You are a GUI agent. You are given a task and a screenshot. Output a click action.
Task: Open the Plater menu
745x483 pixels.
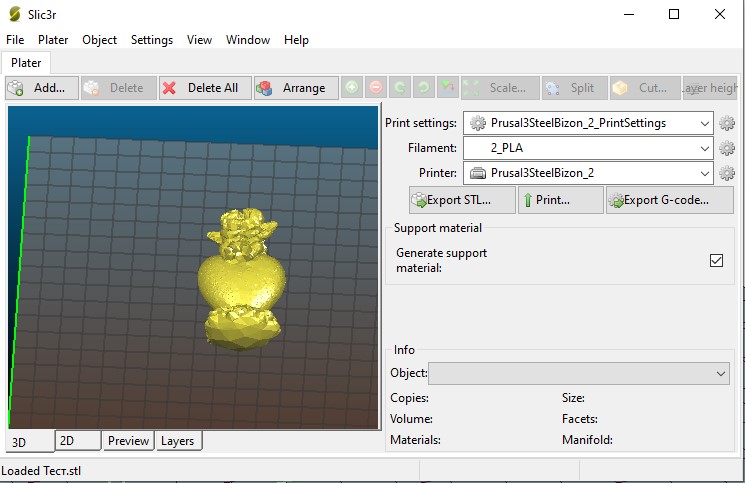(53, 40)
